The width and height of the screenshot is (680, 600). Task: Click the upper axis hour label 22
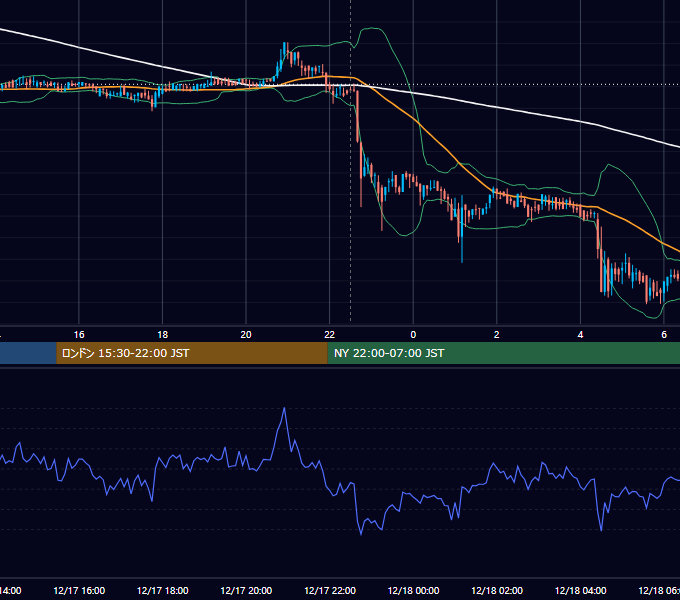pyautogui.click(x=330, y=335)
